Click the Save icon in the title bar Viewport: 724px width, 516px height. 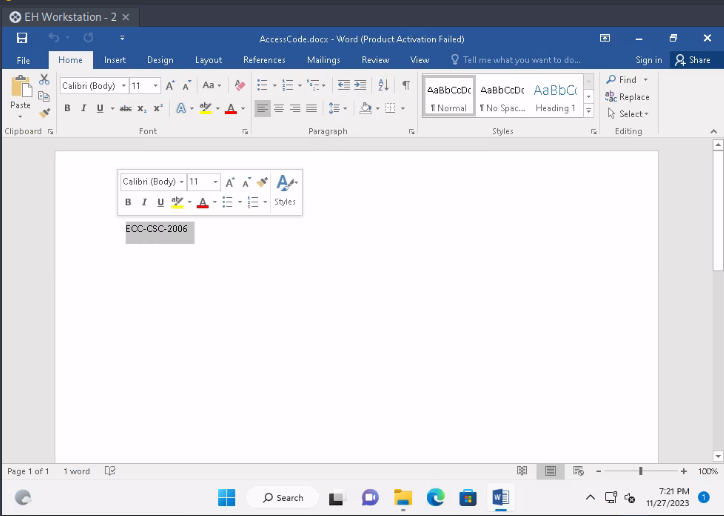[x=22, y=38]
